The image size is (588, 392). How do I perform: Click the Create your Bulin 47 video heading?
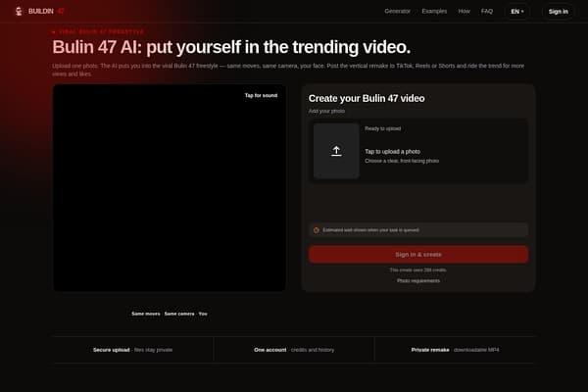pyautogui.click(x=367, y=98)
